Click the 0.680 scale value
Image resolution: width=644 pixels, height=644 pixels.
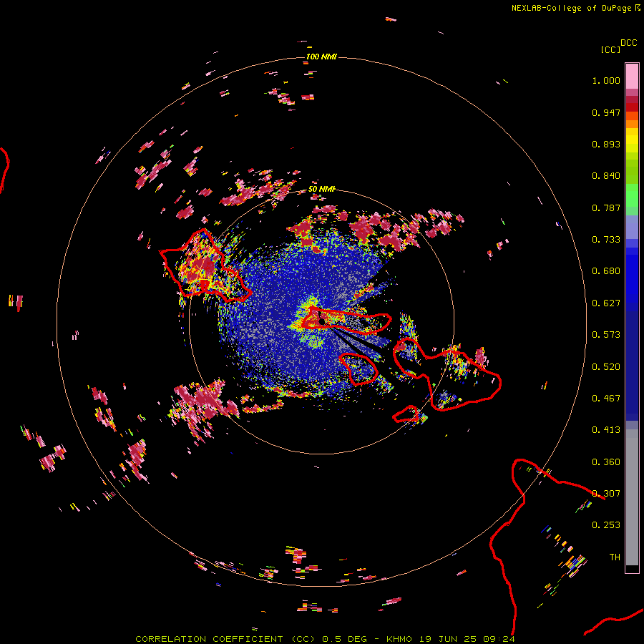[x=606, y=271]
